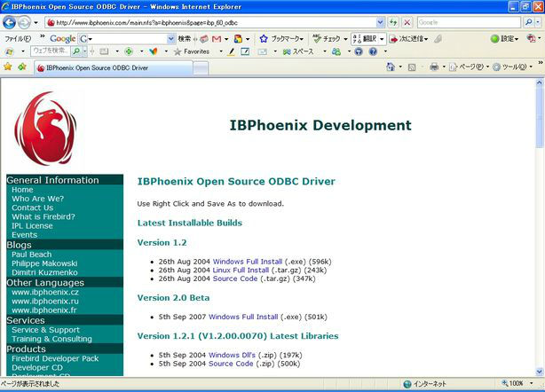Click the search magnifier beside the Google box
The width and height of the screenshot is (545, 392).
tap(529, 22)
